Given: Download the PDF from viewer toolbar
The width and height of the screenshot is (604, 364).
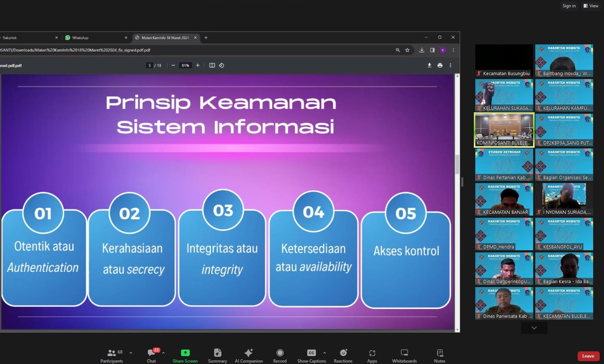Looking at the screenshot, I should (x=429, y=65).
